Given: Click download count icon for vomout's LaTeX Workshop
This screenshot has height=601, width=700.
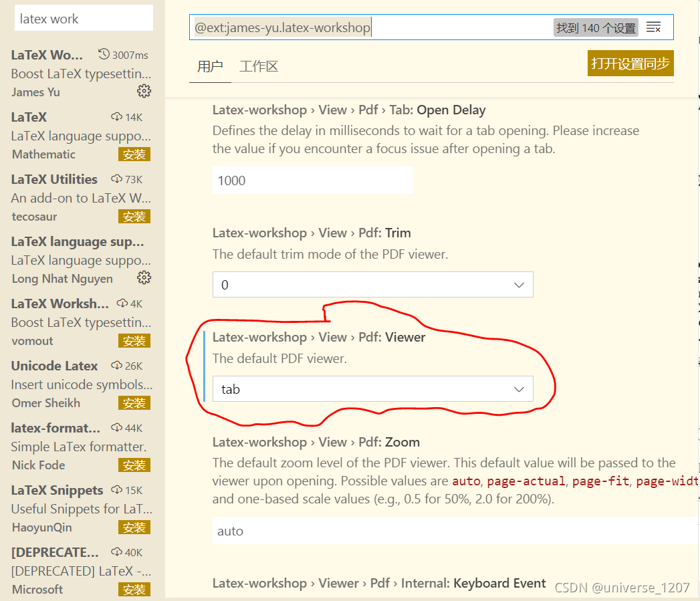Looking at the screenshot, I should 122,304.
